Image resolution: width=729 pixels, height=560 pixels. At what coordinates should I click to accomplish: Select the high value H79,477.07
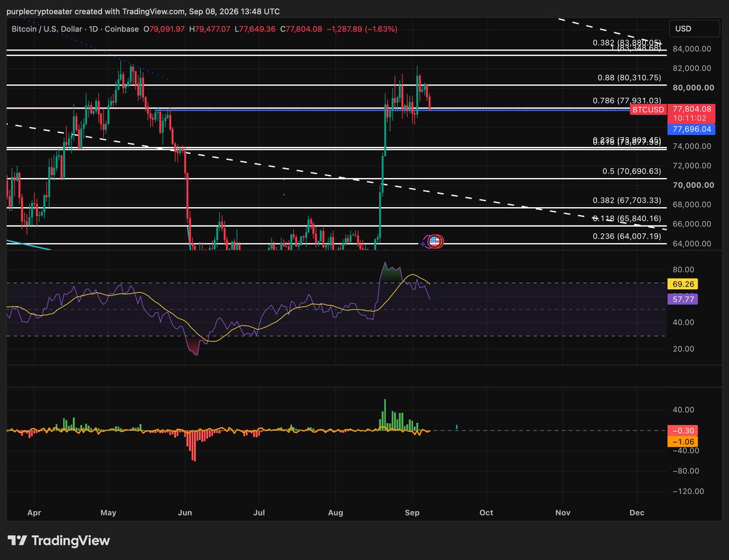point(210,29)
